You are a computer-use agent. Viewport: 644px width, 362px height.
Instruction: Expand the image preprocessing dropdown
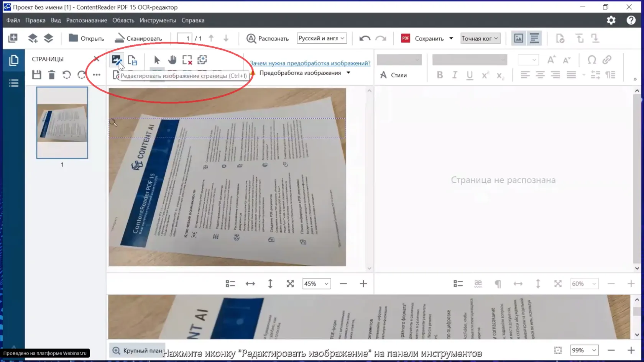[348, 73]
